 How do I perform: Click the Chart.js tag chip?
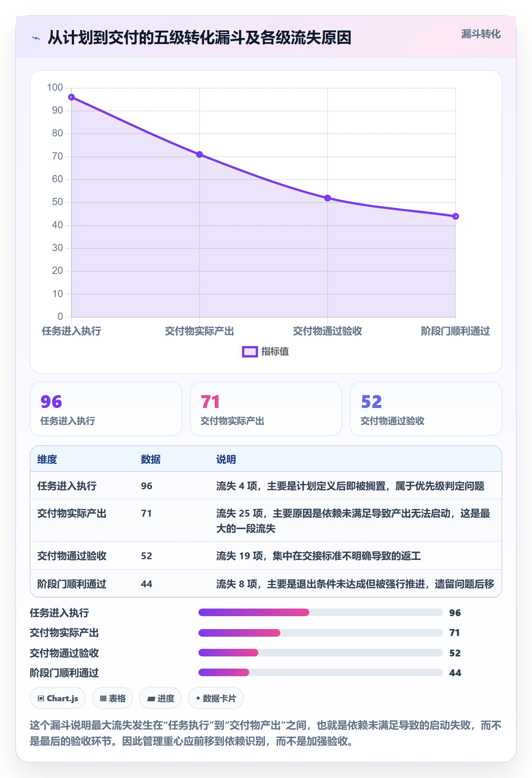pyautogui.click(x=58, y=698)
